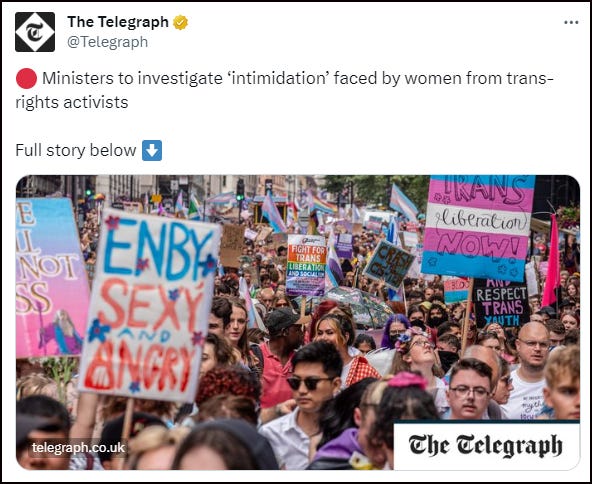
Task: Click the red circle emoji
Action: 26,79
